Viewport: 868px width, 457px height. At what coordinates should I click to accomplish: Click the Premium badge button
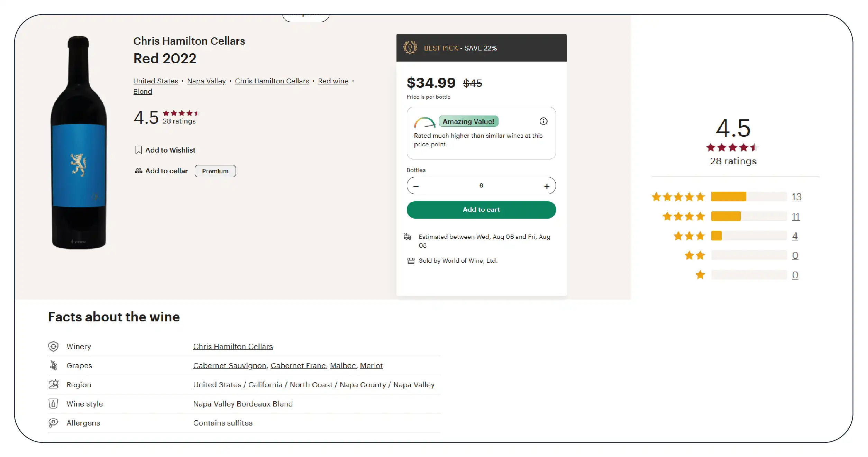215,171
